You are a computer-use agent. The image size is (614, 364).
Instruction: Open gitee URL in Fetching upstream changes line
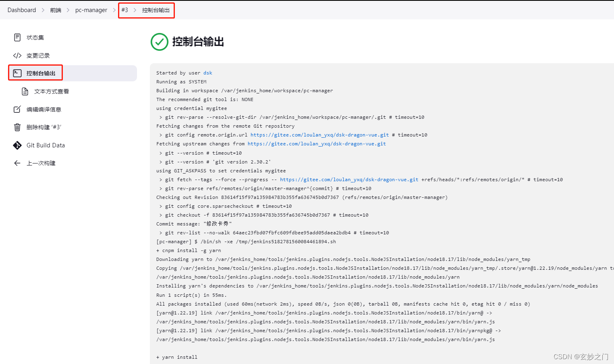317,144
